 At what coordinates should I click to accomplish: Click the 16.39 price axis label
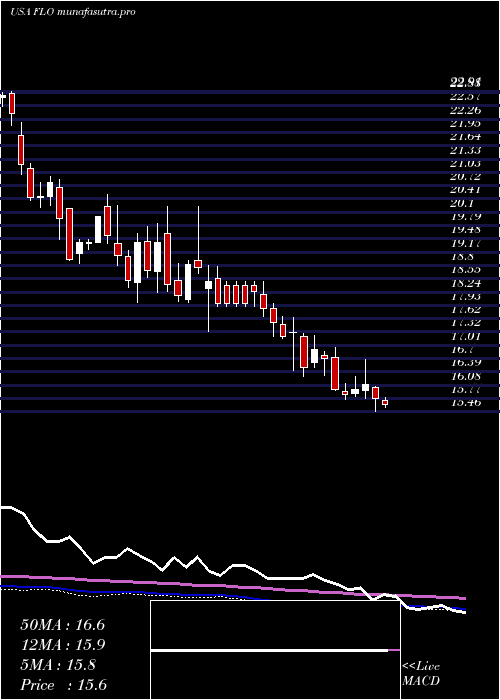[466, 363]
